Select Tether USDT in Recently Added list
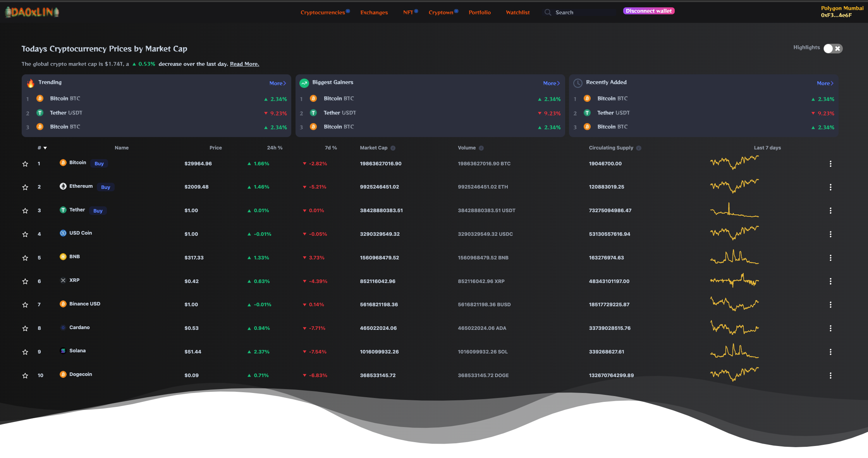 point(704,113)
